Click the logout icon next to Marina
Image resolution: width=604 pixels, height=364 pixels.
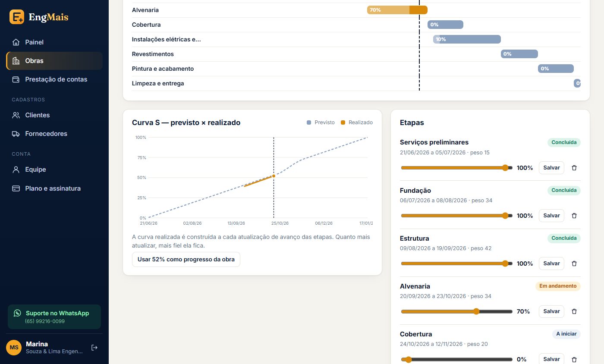click(x=94, y=348)
